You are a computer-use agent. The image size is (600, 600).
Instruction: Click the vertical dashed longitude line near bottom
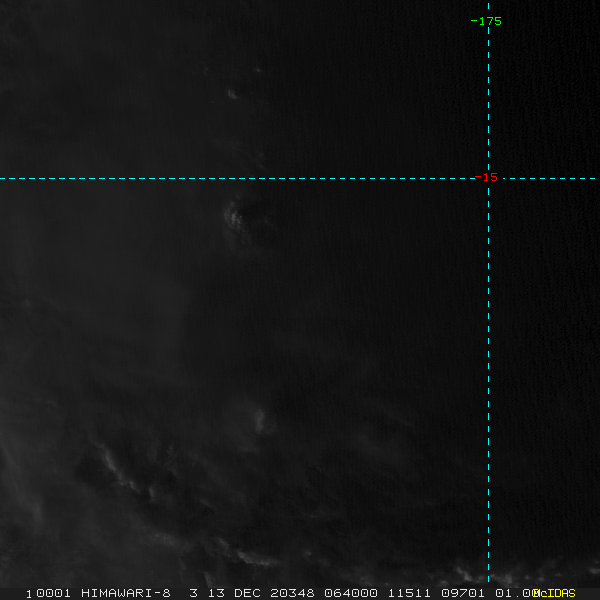[488, 540]
